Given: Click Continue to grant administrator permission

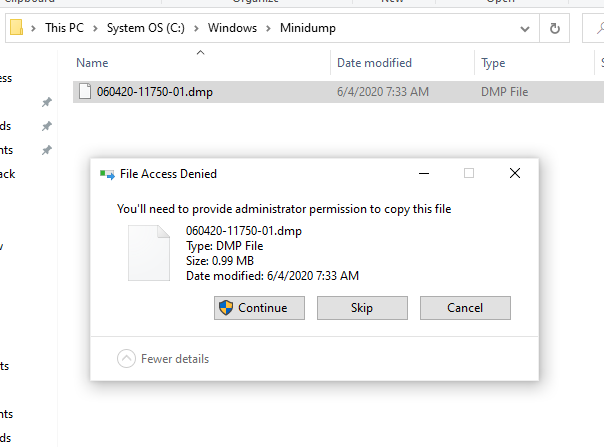Looking at the screenshot, I should (x=259, y=308).
